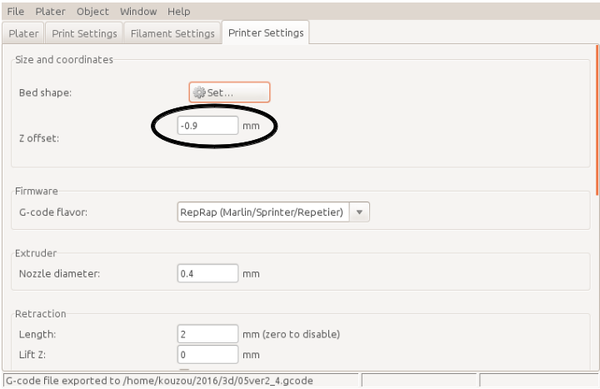The width and height of the screenshot is (600, 389).
Task: Focus the Retraction Length field
Action: click(208, 334)
